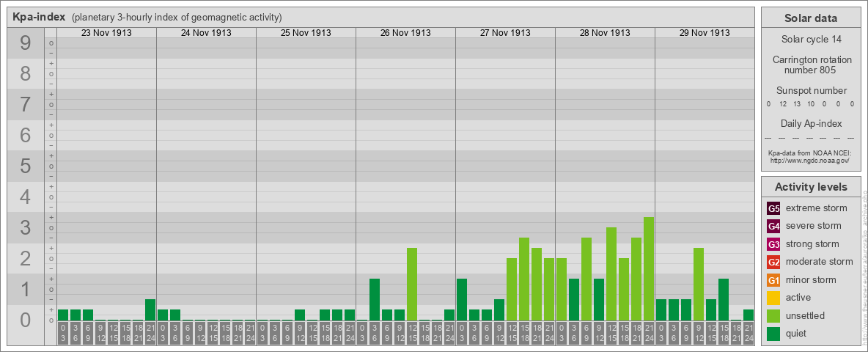The width and height of the screenshot is (868, 352).
Task: Click the 9-12 bar on 25 Nov
Action: pos(300,315)
